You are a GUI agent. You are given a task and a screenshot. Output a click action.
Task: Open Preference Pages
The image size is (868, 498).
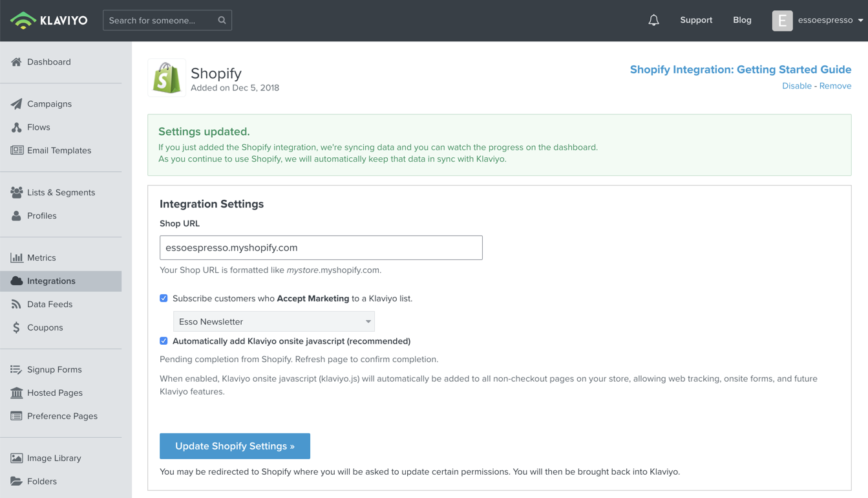61,417
